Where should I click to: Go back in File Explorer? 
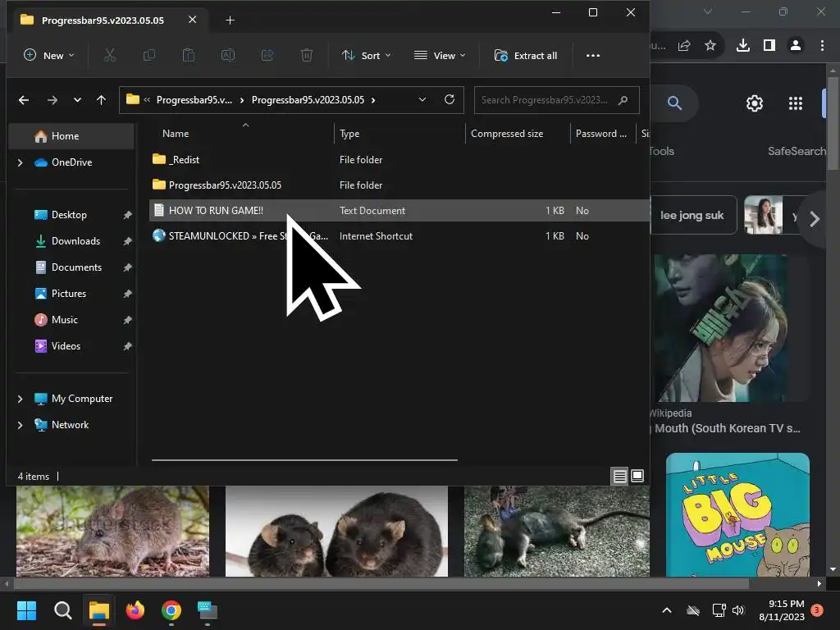(x=24, y=100)
